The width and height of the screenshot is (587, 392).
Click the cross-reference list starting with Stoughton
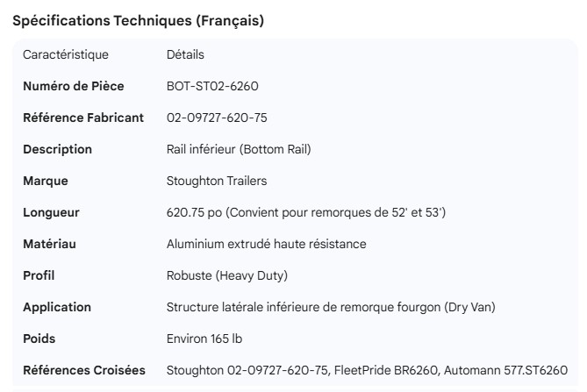coord(367,370)
